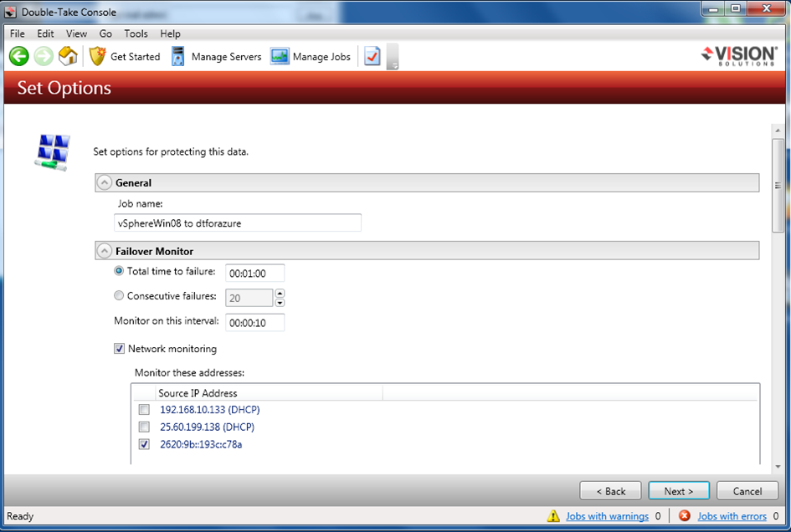
Task: Select Consecutive failures radio button
Action: point(119,295)
